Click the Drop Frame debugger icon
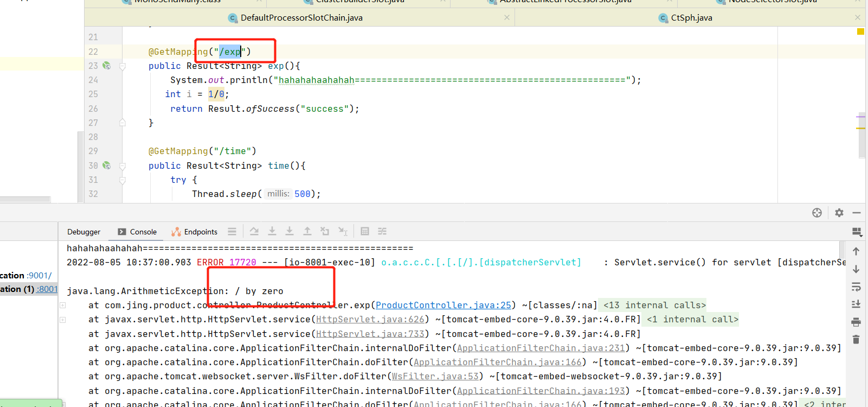868x407 pixels. pyautogui.click(x=325, y=231)
